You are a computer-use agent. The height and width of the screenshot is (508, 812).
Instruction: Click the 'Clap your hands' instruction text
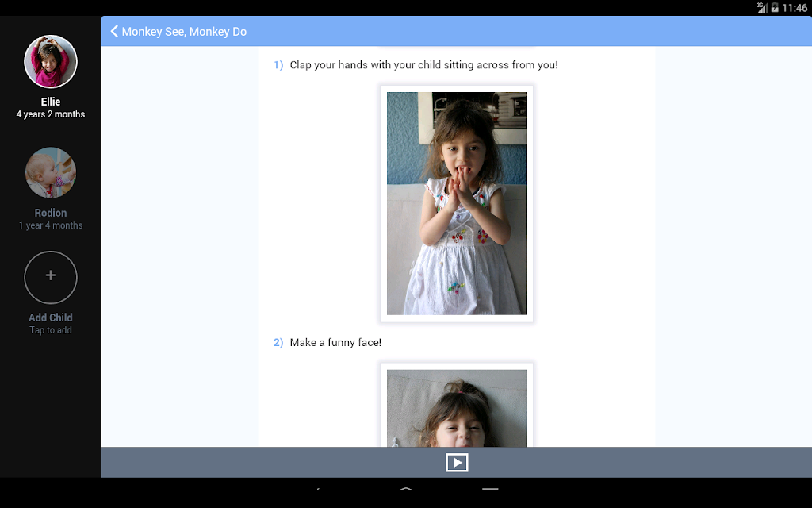click(423, 65)
